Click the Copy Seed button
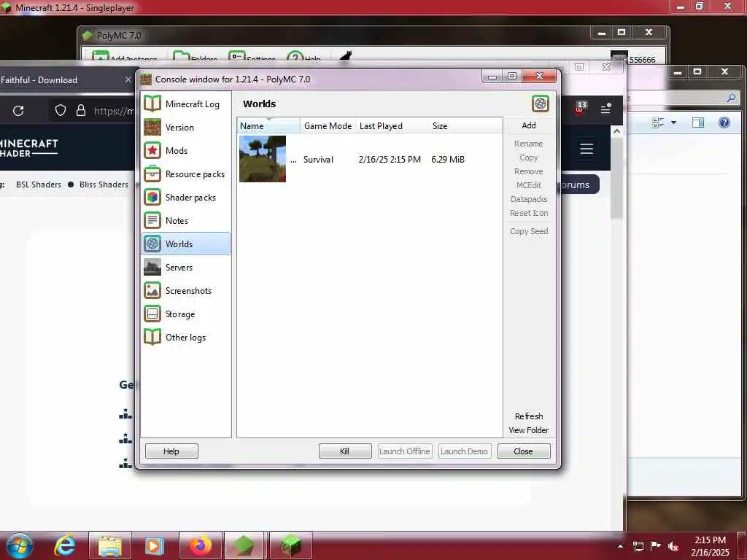 (x=529, y=231)
